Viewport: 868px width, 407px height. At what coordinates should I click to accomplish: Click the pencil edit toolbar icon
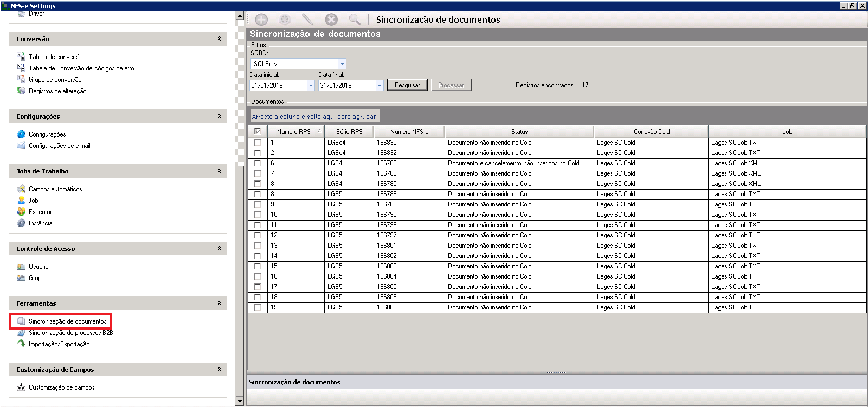tap(307, 20)
